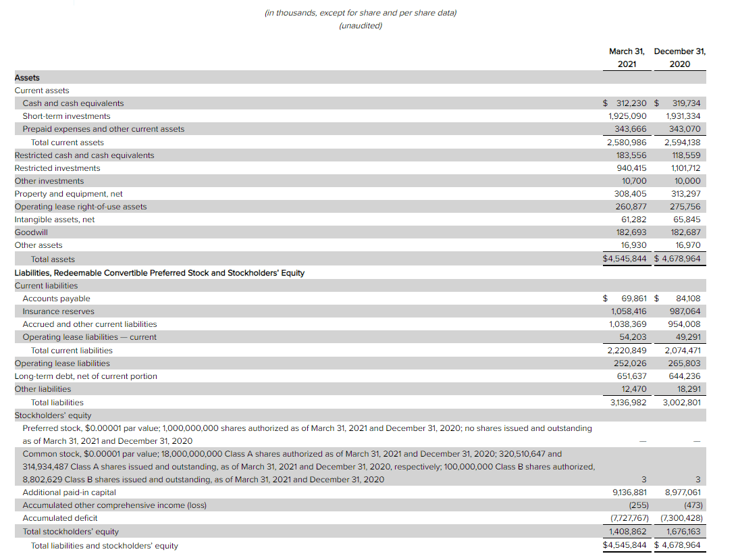This screenshot has height=560, width=738.
Task: Click the Total stockholders' equity value 1,408,862
Action: 627,531
